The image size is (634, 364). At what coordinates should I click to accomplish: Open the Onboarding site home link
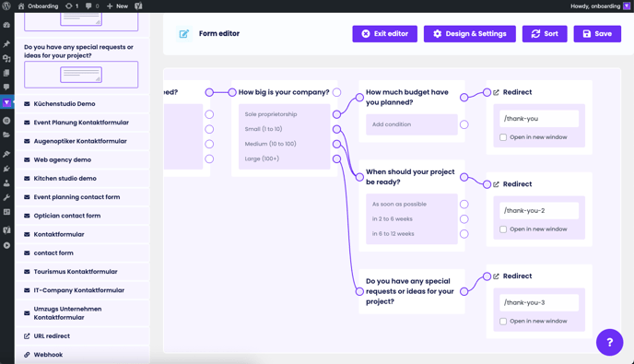coord(39,6)
